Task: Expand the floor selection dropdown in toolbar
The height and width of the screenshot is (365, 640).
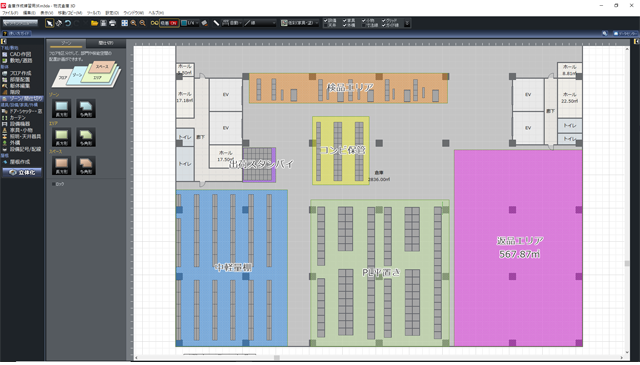Action: pyautogui.click(x=300, y=23)
